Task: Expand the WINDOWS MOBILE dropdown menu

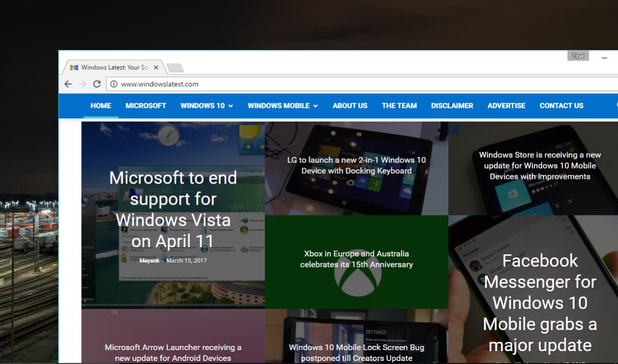Action: tap(283, 106)
